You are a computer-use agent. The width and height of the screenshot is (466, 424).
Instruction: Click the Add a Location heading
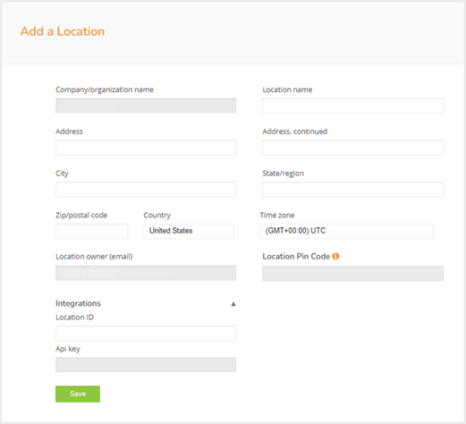[x=62, y=31]
